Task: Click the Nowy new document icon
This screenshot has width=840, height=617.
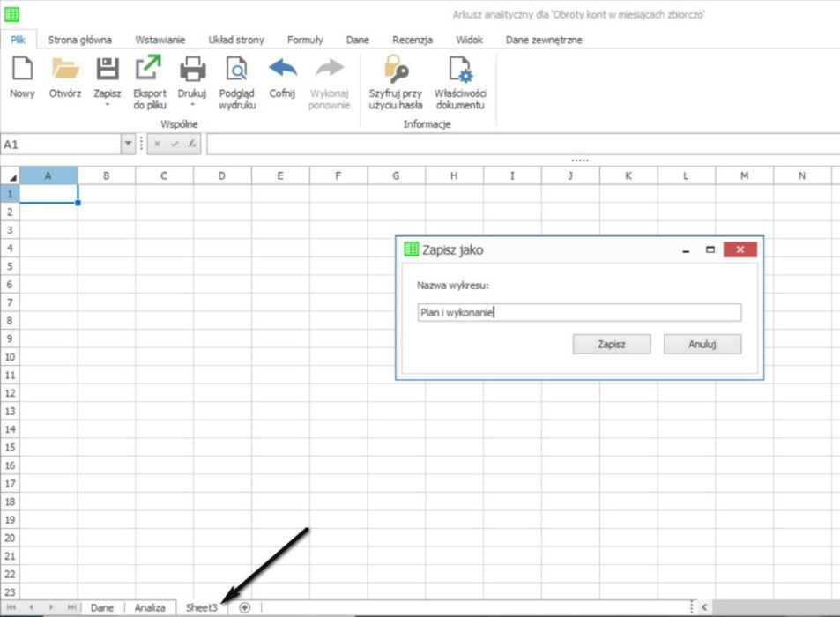Action: coord(22,70)
